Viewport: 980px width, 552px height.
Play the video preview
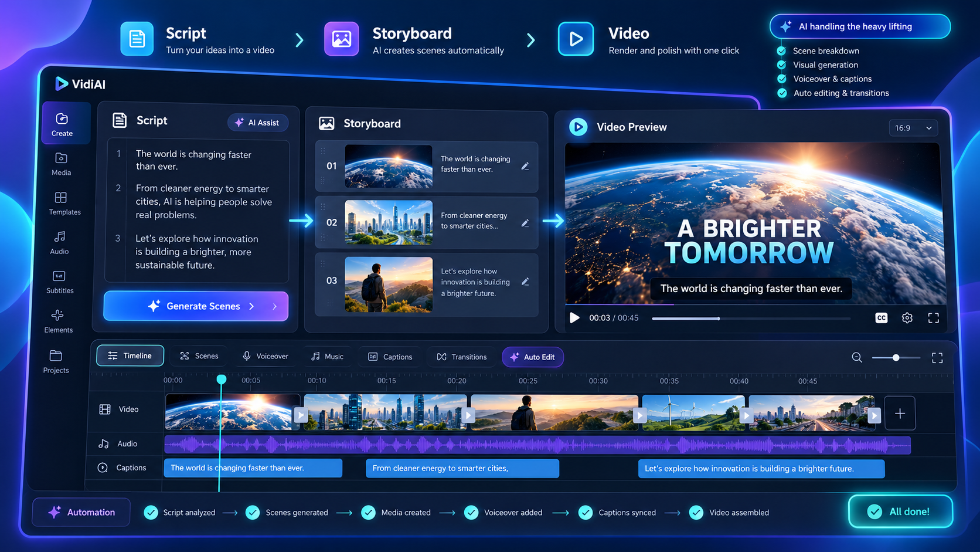pos(574,318)
